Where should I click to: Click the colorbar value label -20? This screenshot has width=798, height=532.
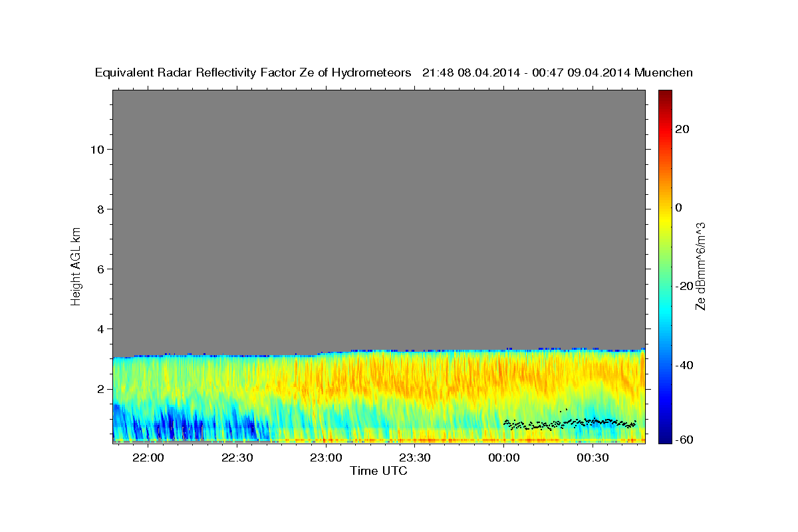point(685,286)
